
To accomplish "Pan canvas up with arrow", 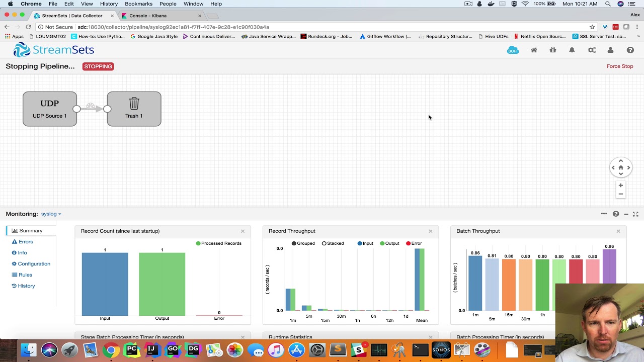I will pos(621,161).
